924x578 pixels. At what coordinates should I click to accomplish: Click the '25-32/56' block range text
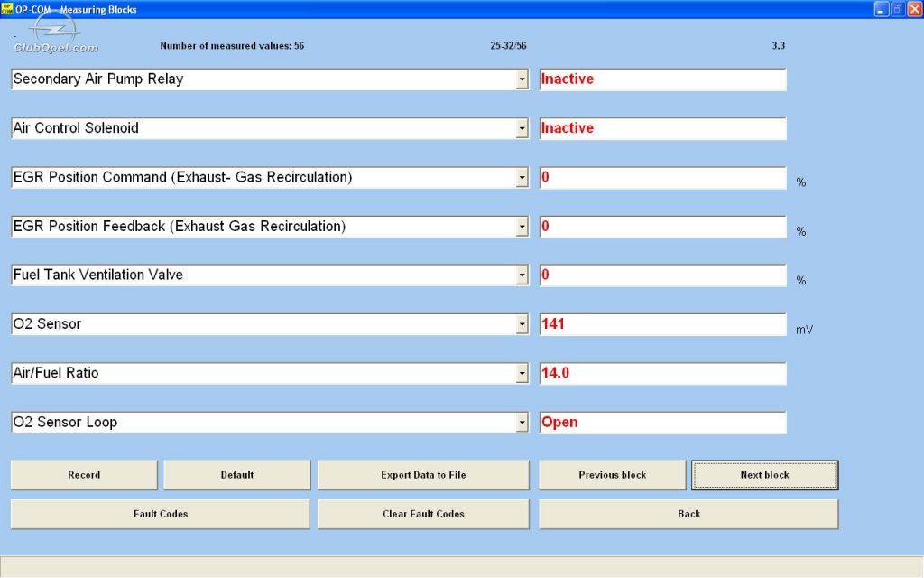pyautogui.click(x=508, y=45)
